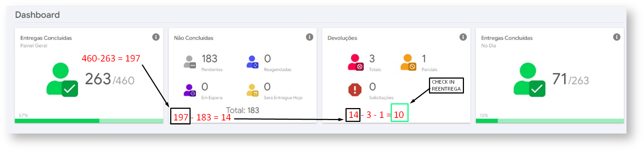Click the Não Concluídas card title
Image resolution: width=644 pixels, height=151 pixels.
click(194, 38)
